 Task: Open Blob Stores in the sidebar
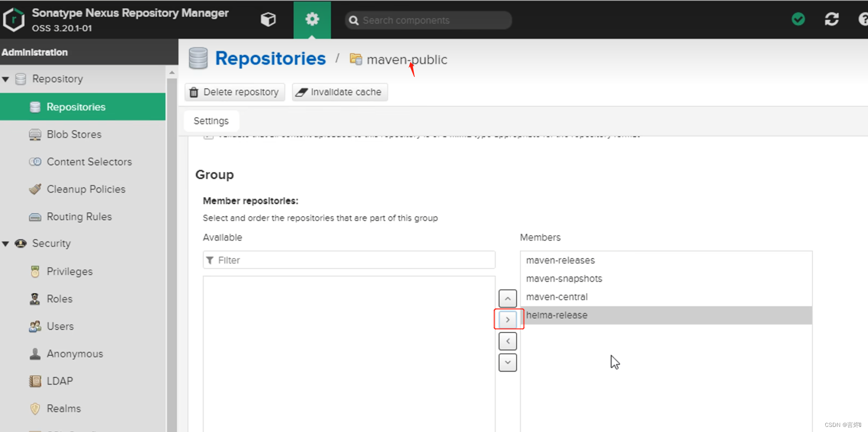click(74, 134)
